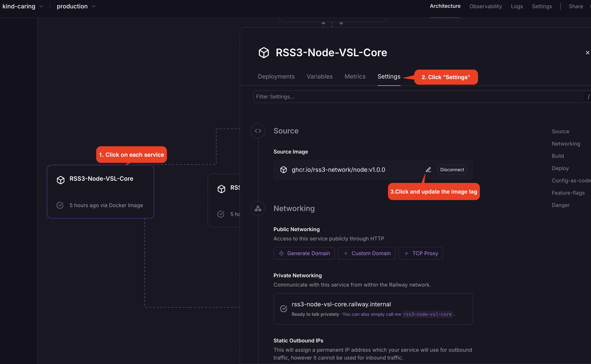
Task: Click the Source section code brackets icon
Action: [258, 131]
